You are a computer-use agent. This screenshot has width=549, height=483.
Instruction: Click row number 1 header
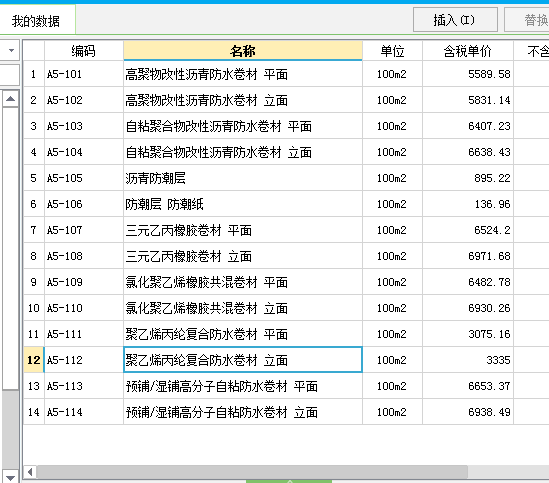point(34,74)
